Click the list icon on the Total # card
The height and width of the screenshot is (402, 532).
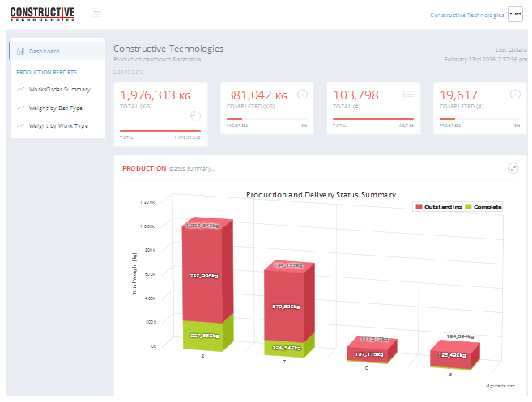coord(409,94)
